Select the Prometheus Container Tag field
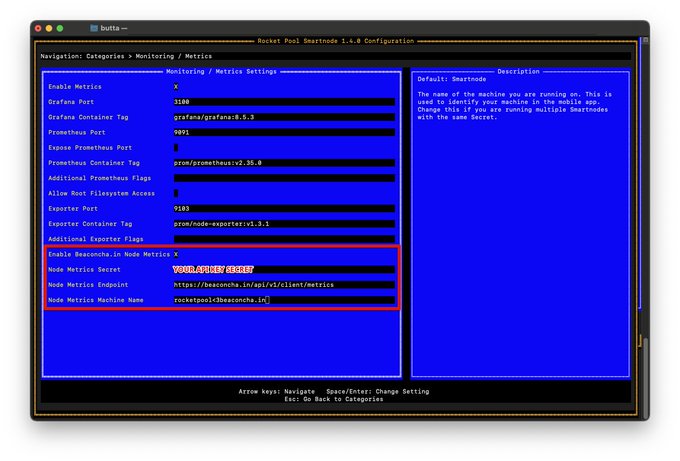The width and height of the screenshot is (680, 461). pos(284,163)
